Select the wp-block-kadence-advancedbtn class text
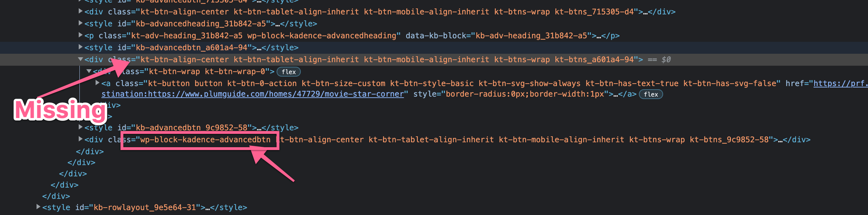868x215 pixels. [x=205, y=140]
